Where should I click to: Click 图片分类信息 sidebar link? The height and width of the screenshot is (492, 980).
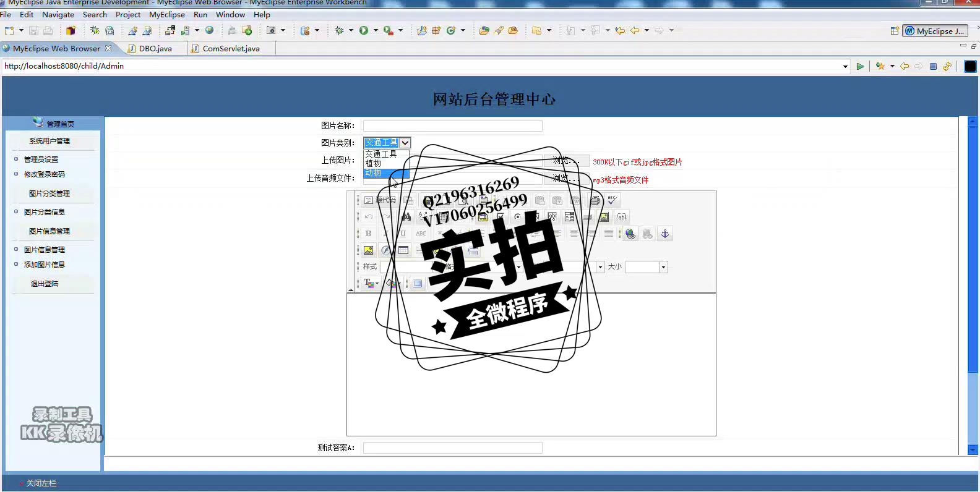coord(44,212)
